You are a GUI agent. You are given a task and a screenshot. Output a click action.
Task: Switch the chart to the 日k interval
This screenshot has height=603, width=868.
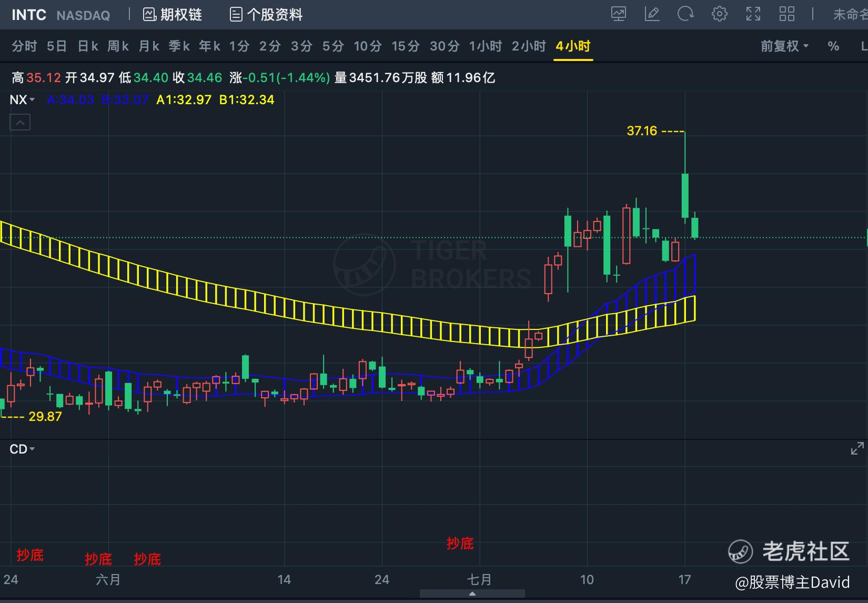pos(88,46)
